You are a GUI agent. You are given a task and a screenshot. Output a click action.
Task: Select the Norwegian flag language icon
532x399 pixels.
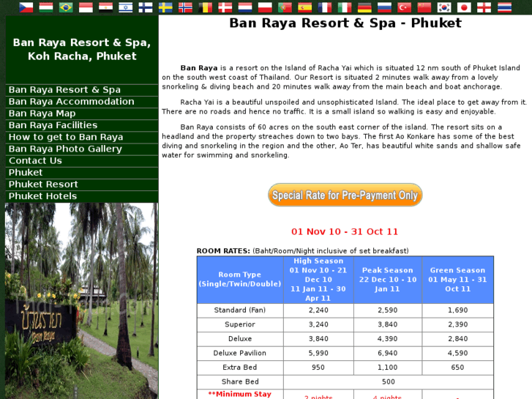click(x=185, y=7)
